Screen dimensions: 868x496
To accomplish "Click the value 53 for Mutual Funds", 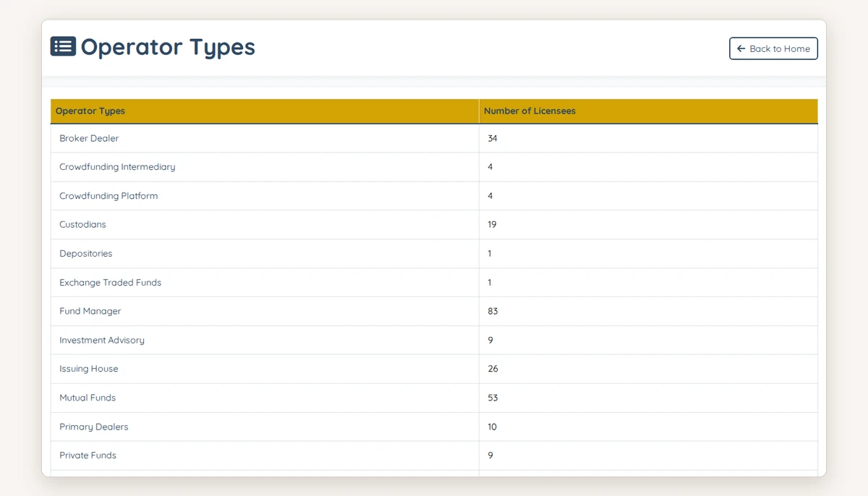I will (493, 398).
